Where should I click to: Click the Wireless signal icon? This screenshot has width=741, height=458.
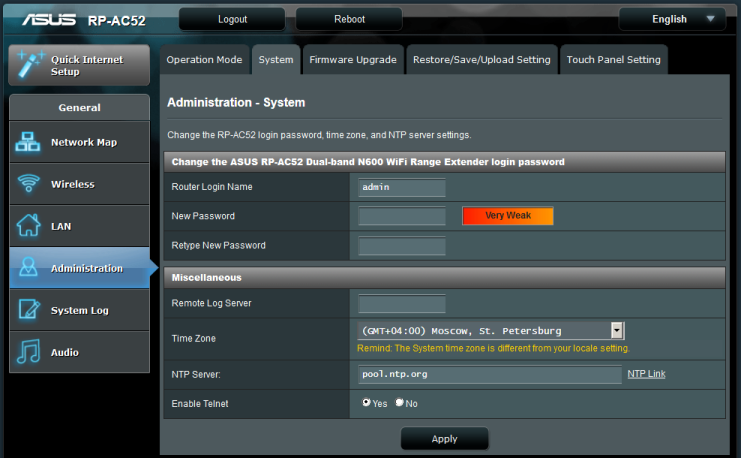click(x=28, y=183)
